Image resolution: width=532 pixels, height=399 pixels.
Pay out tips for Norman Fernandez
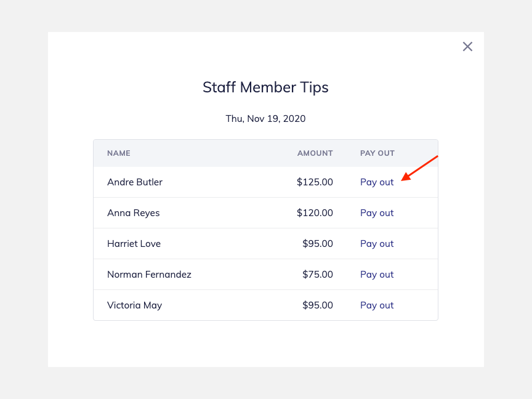pyautogui.click(x=377, y=274)
